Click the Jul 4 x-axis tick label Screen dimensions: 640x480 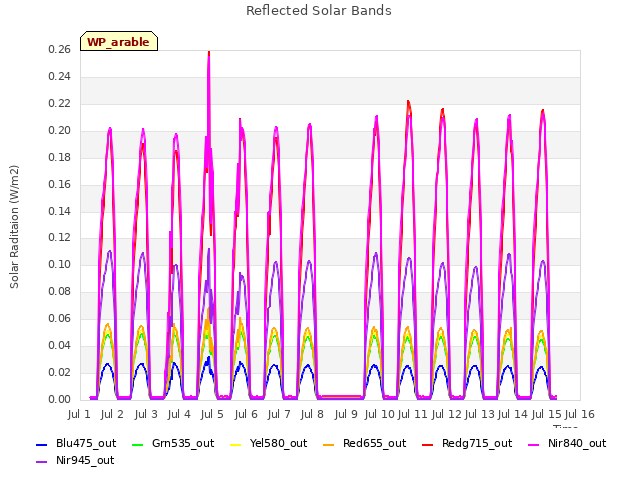point(179,414)
